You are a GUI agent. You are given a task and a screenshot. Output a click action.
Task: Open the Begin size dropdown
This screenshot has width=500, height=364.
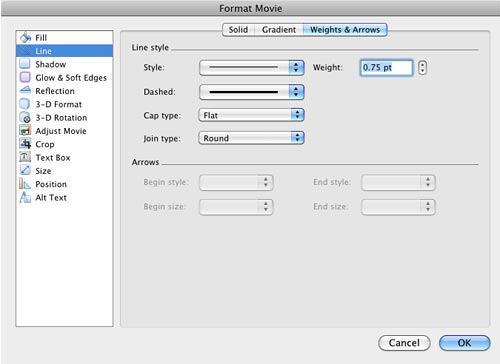(236, 207)
